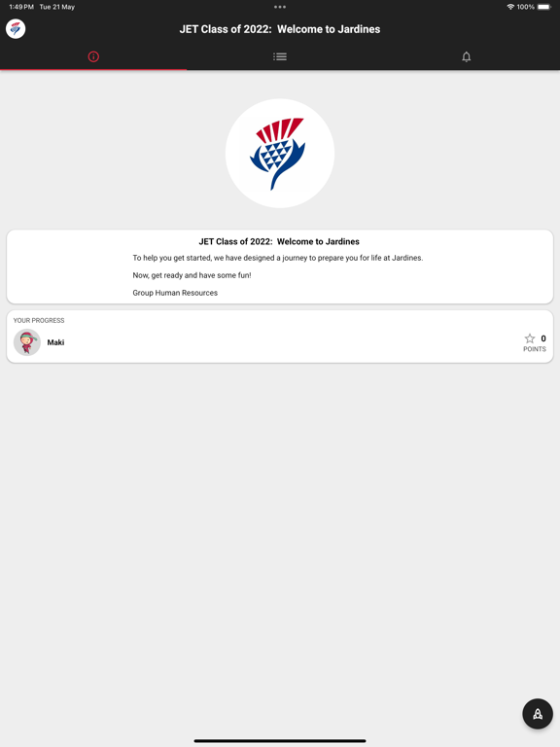560x747 pixels.
Task: Tap the home indicator bar
Action: pyautogui.click(x=280, y=741)
